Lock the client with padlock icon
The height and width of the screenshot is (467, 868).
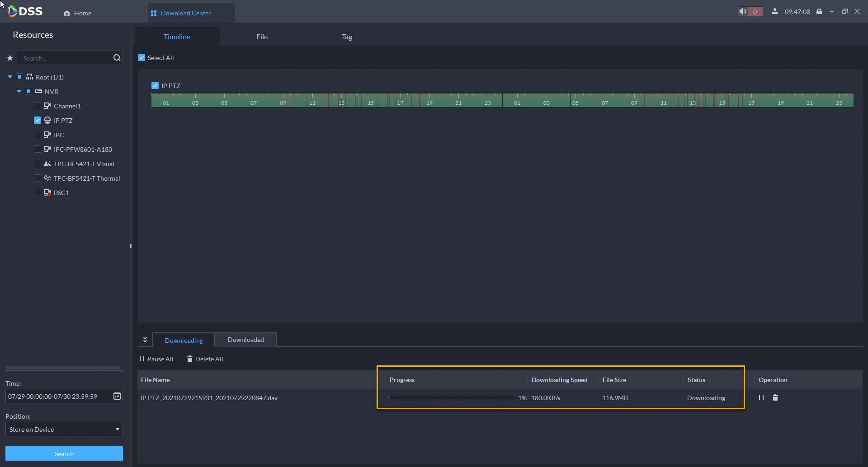click(x=819, y=12)
